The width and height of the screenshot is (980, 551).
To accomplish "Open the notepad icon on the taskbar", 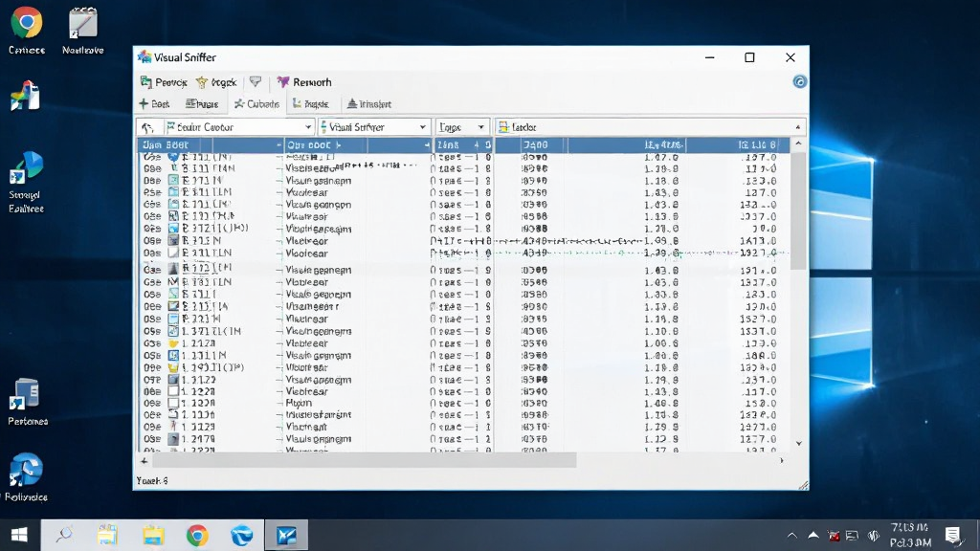I will (107, 536).
